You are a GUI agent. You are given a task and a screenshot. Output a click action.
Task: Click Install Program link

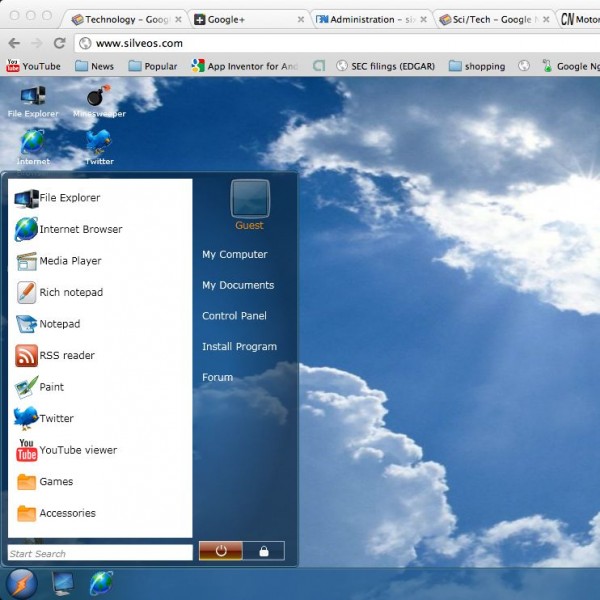(x=239, y=347)
